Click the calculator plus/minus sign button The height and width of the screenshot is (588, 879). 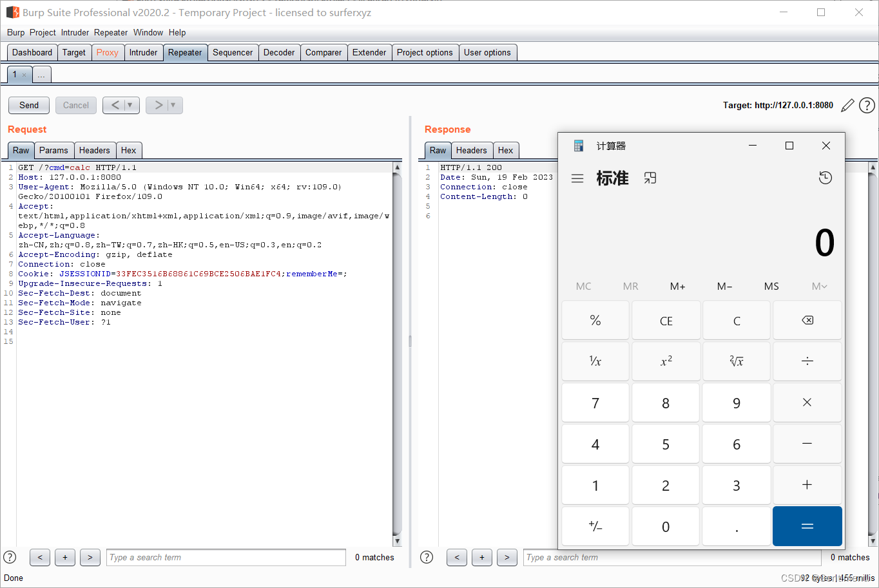pos(595,526)
